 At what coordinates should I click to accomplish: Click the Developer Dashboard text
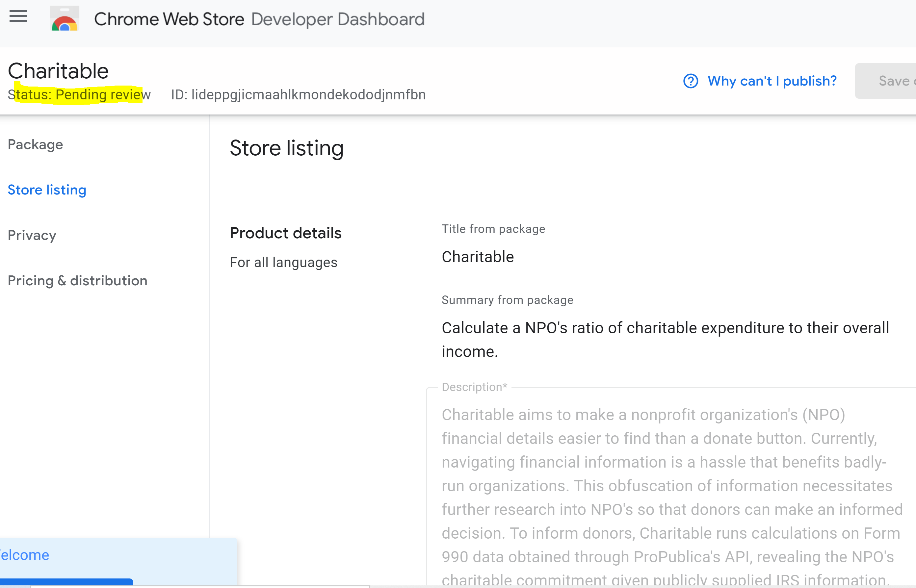coord(338,19)
